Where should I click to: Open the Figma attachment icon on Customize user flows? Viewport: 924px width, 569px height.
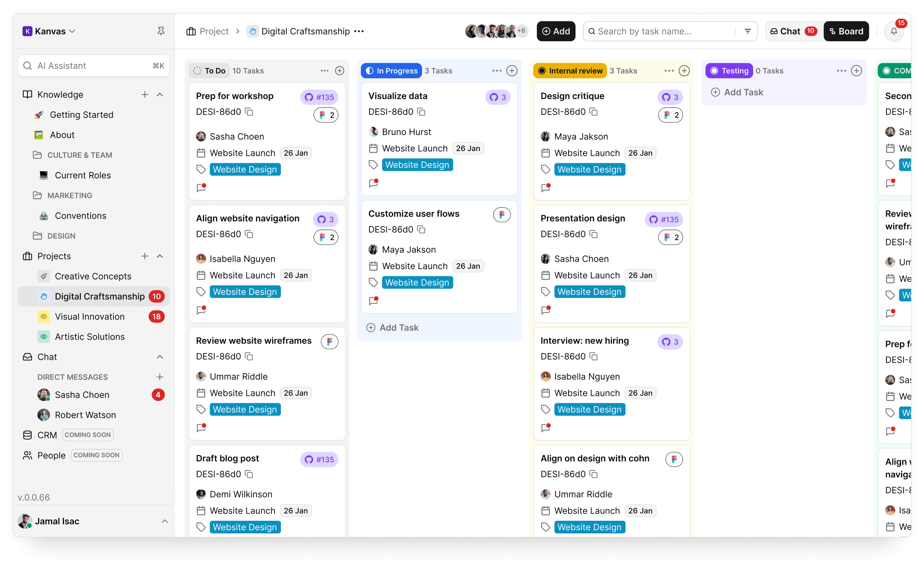502,215
